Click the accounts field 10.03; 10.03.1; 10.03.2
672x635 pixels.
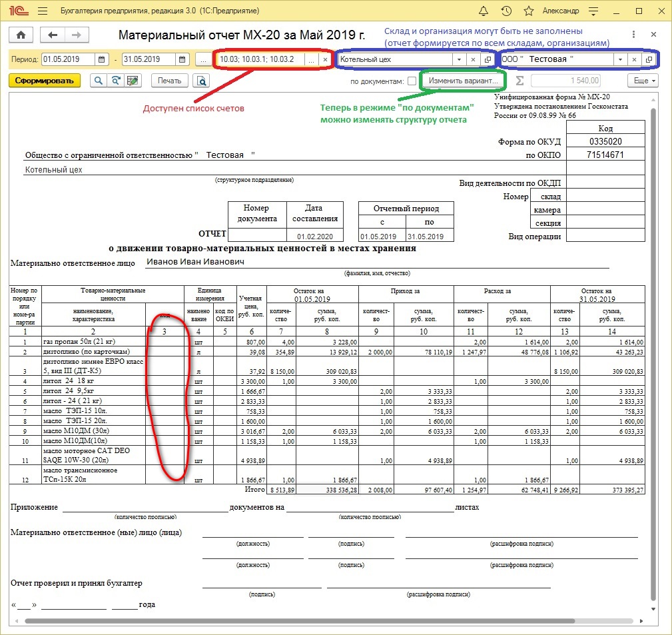pyautogui.click(x=262, y=59)
